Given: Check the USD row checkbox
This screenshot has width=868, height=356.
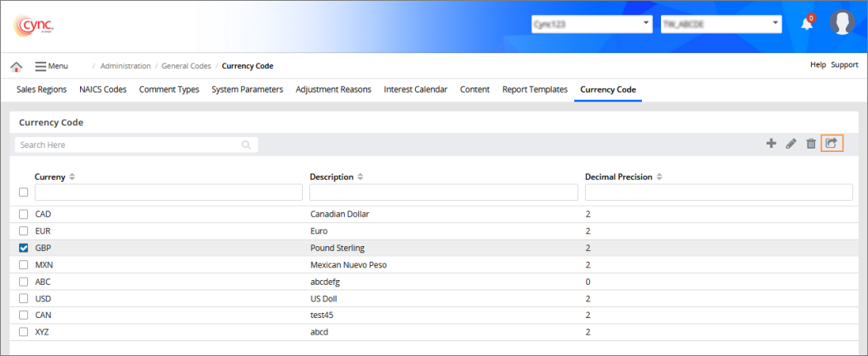Looking at the screenshot, I should [24, 298].
